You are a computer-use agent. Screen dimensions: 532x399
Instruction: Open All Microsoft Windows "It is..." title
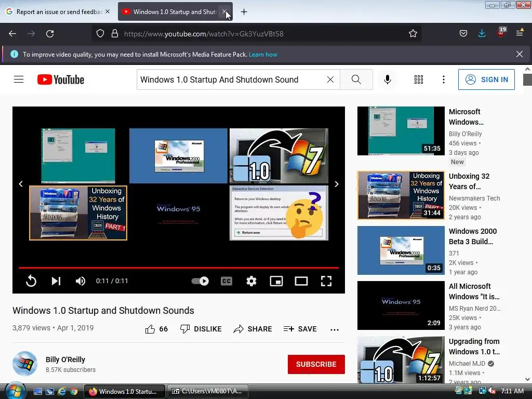coord(474,291)
